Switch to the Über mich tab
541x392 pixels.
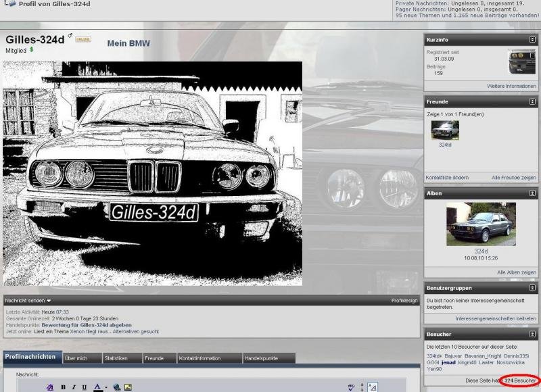click(76, 358)
